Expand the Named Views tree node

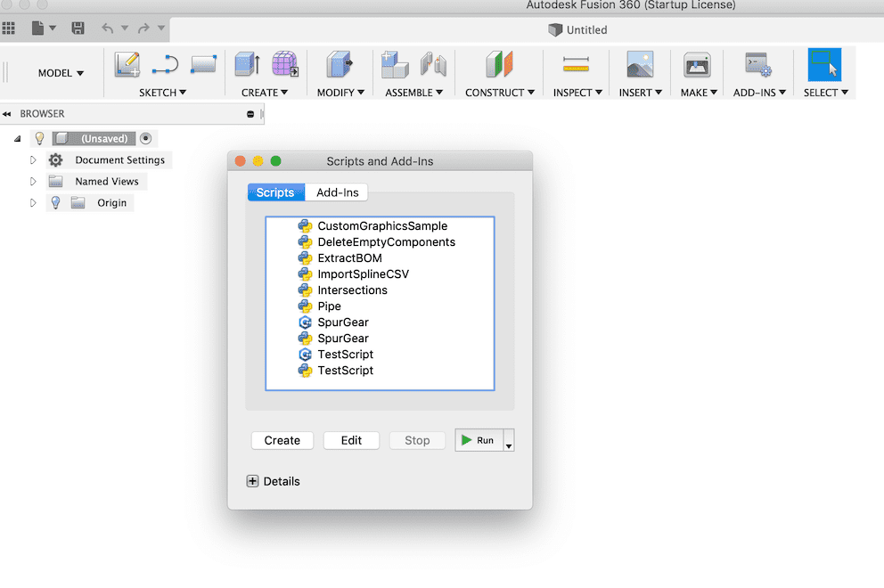coord(33,182)
